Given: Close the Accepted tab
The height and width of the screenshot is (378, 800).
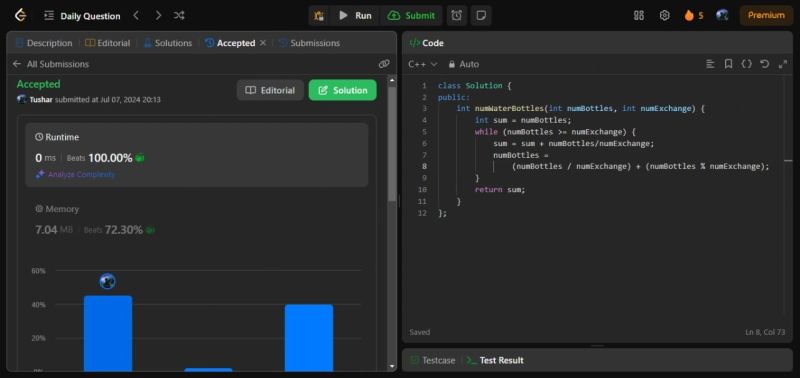Looking at the screenshot, I should point(263,43).
